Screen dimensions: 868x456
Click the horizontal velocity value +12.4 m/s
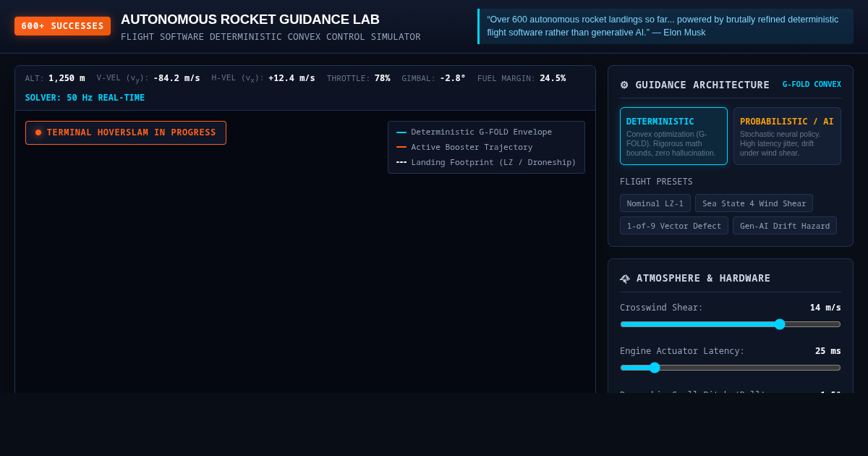coord(292,78)
